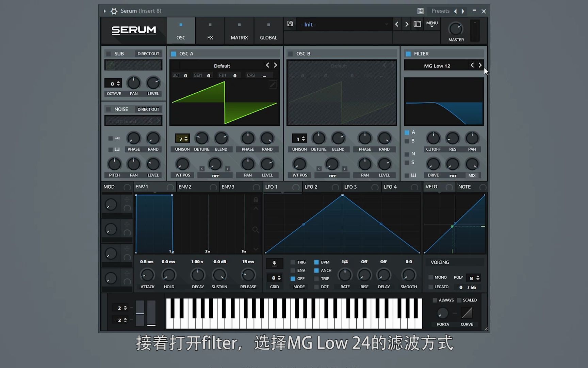
Task: Click the NOTE modulation source handle
Action: pos(483,187)
